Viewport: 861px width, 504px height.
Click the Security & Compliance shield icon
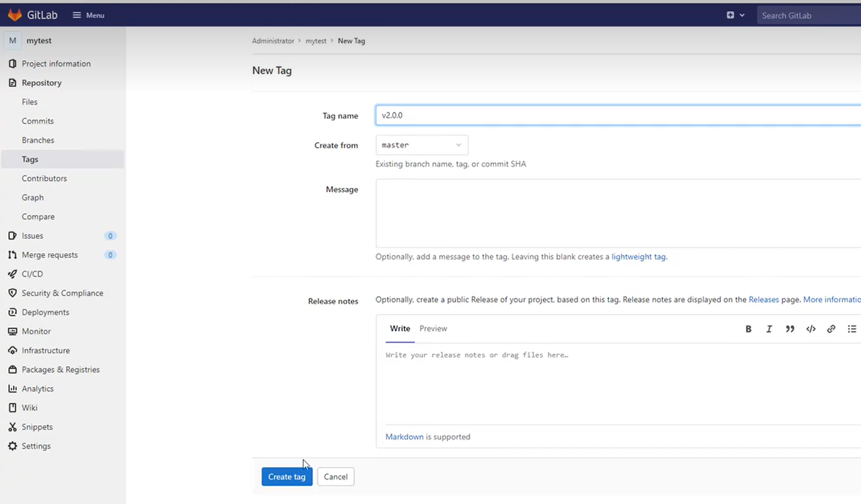[12, 293]
